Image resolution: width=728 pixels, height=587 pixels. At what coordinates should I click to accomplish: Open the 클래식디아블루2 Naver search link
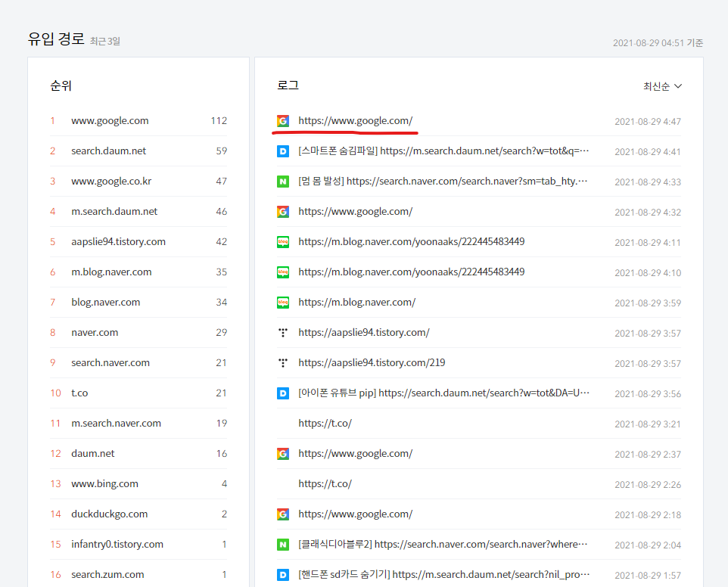click(443, 545)
